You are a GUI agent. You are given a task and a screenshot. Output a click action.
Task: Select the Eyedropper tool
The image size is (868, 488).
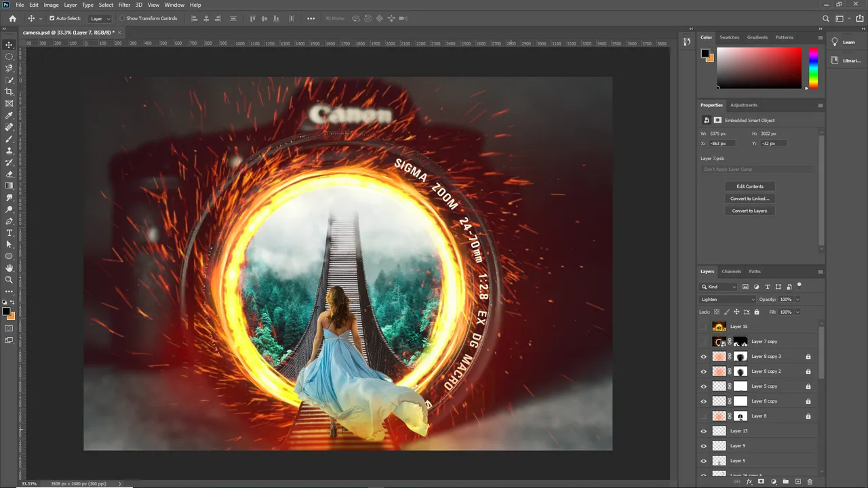pos(9,115)
